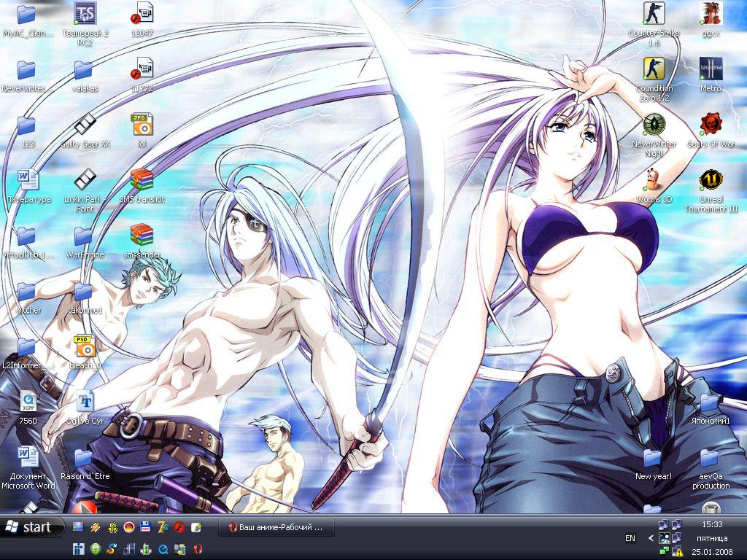The height and width of the screenshot is (560, 747).
Task: Launch Opera from the Quick Launch bar
Action: coord(197,549)
